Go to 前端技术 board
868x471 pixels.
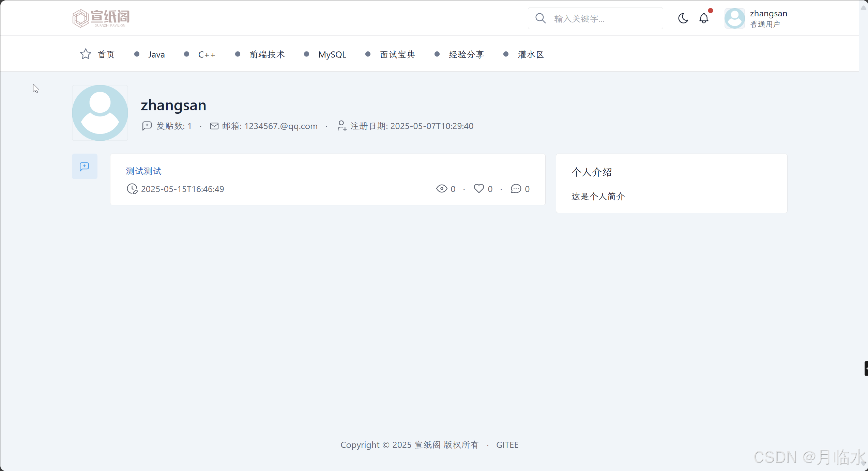click(x=267, y=54)
